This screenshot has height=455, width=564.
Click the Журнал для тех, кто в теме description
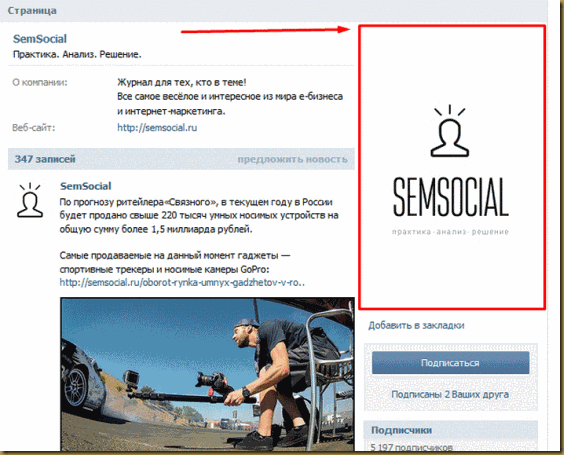click(x=182, y=82)
